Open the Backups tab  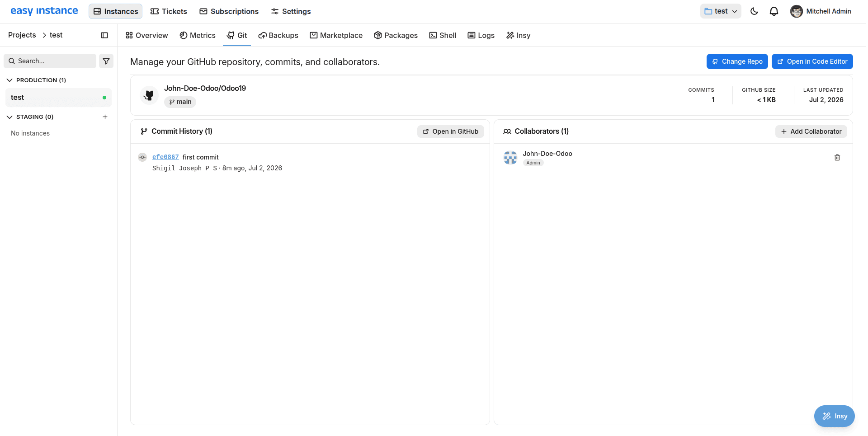tap(278, 35)
